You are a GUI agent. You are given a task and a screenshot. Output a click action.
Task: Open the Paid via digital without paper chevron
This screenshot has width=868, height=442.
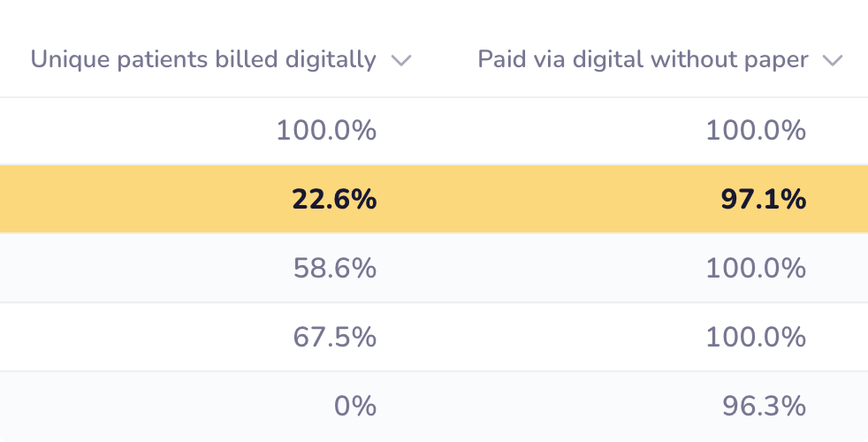click(x=831, y=61)
